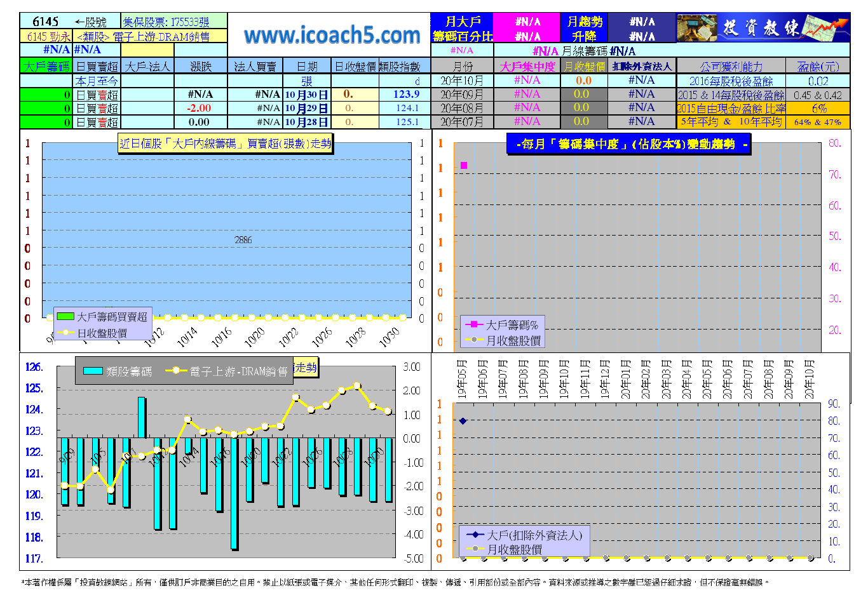This screenshot has height=614, width=868.
Task: Click the 大戶(扣除外資法人) legend diamond marker
Action: point(475,535)
